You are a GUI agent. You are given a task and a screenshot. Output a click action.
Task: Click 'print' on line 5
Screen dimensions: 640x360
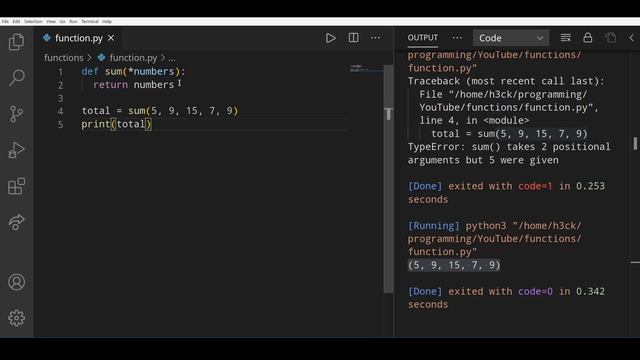tap(96, 124)
